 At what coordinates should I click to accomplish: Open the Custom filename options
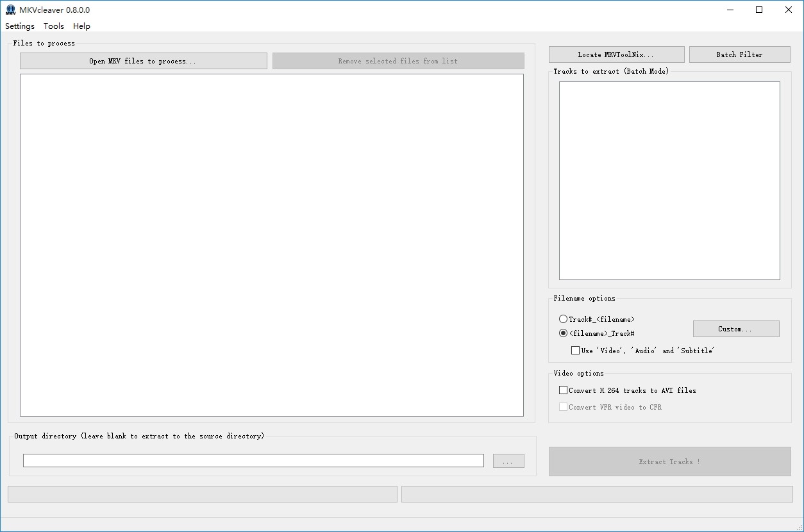tap(735, 328)
